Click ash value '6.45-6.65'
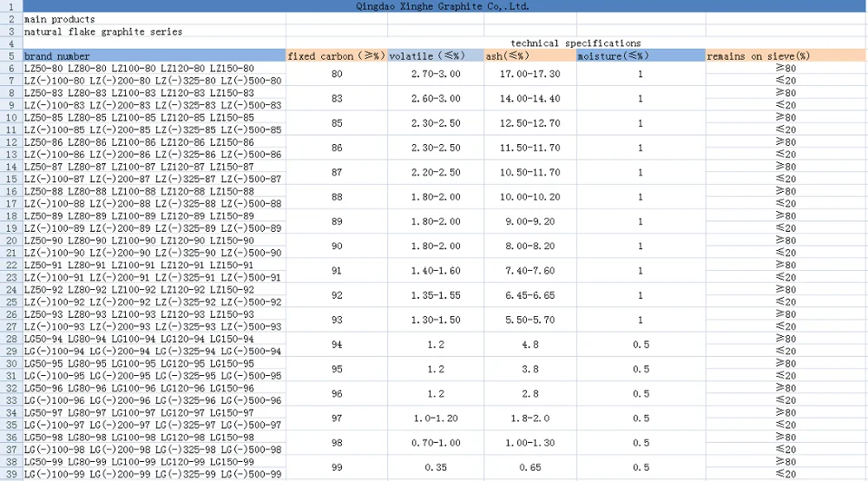868x481 pixels. (x=530, y=295)
